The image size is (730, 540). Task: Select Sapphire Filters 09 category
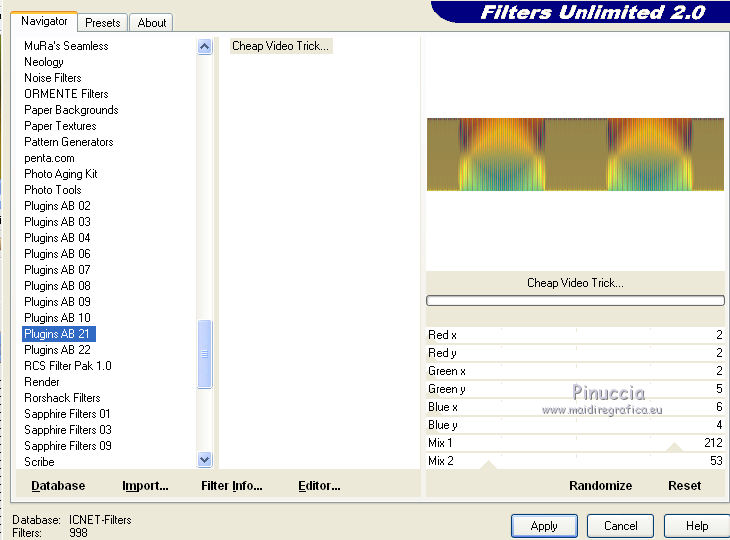[68, 446]
